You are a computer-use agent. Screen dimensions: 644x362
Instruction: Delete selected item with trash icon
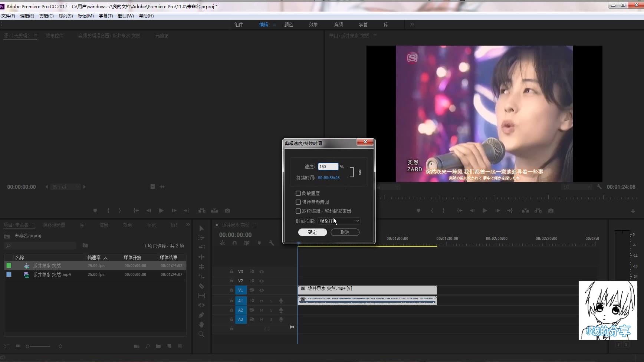pos(180,346)
